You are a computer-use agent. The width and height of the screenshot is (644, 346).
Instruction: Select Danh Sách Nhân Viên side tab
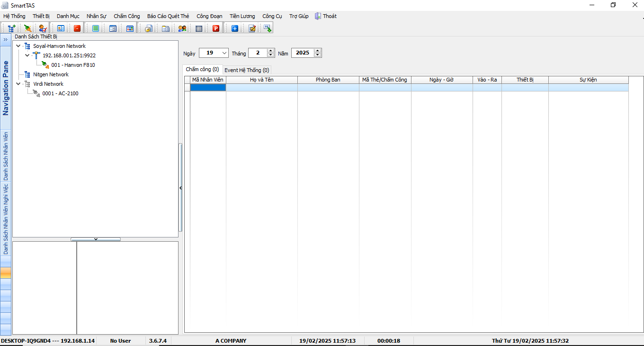tap(6, 156)
